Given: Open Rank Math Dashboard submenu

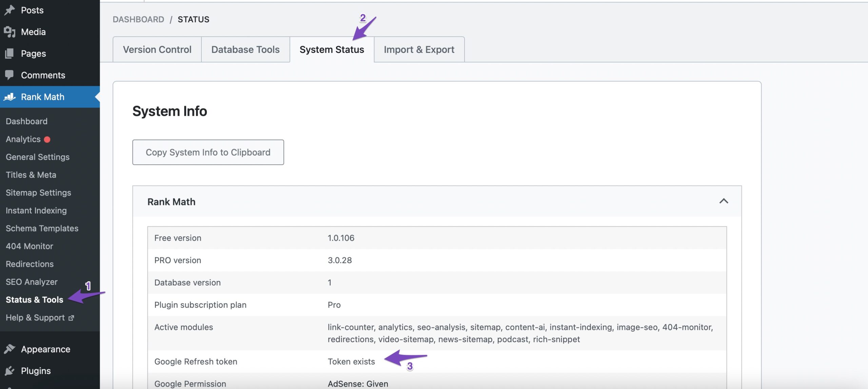Looking at the screenshot, I should pyautogui.click(x=26, y=121).
